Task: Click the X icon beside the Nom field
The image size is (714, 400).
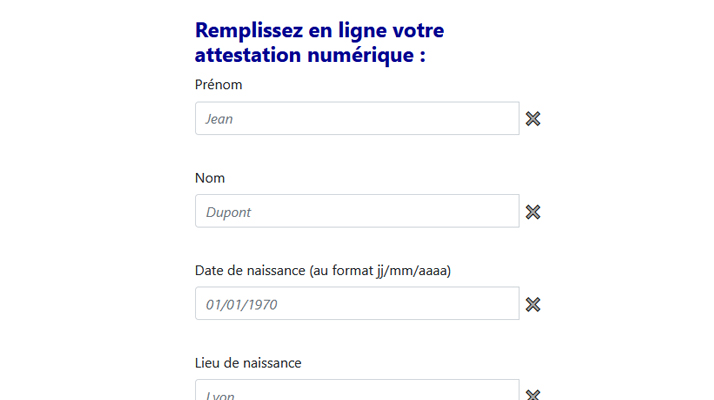Action: tap(533, 212)
